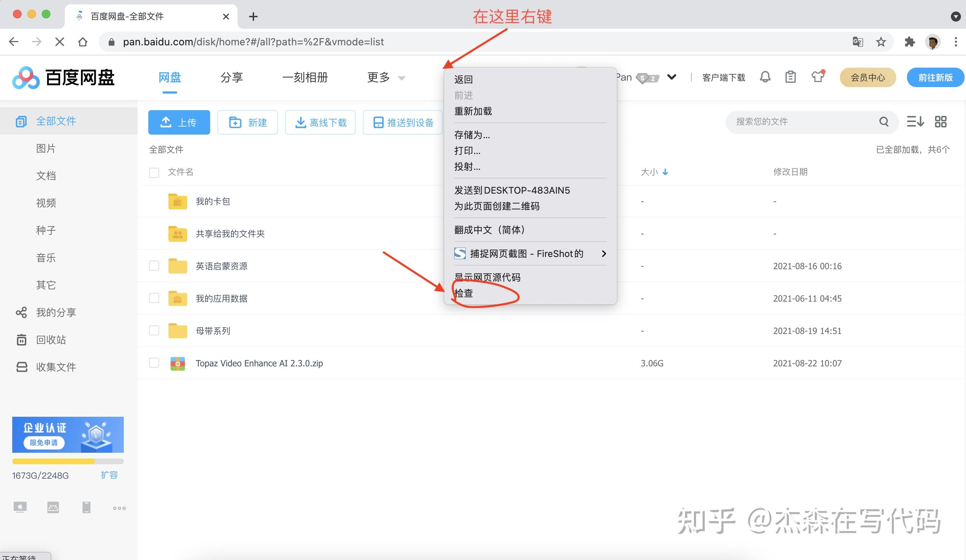Click the address bar URL
Viewport: 966px width, 560px height.
tap(253, 42)
